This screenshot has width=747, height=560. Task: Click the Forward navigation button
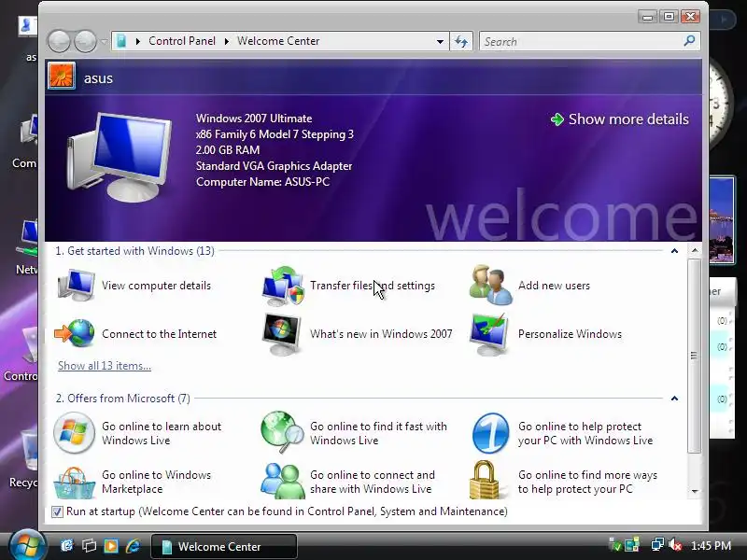(86, 41)
